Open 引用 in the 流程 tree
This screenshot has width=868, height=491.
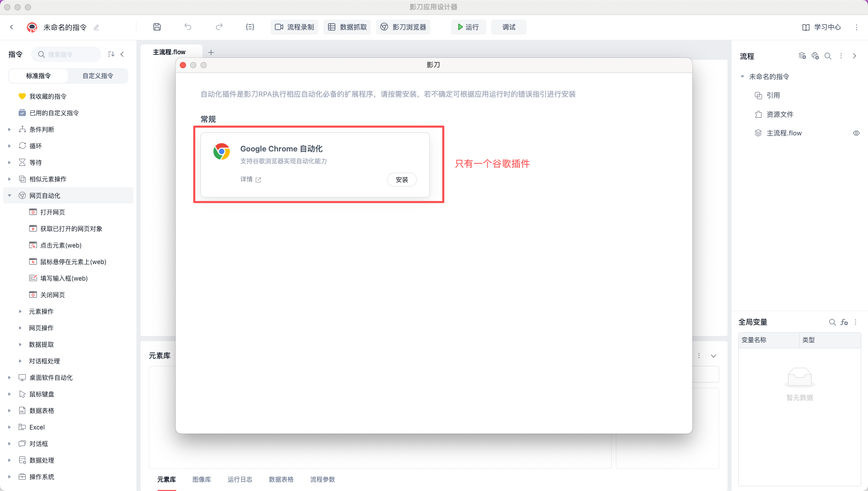(773, 96)
